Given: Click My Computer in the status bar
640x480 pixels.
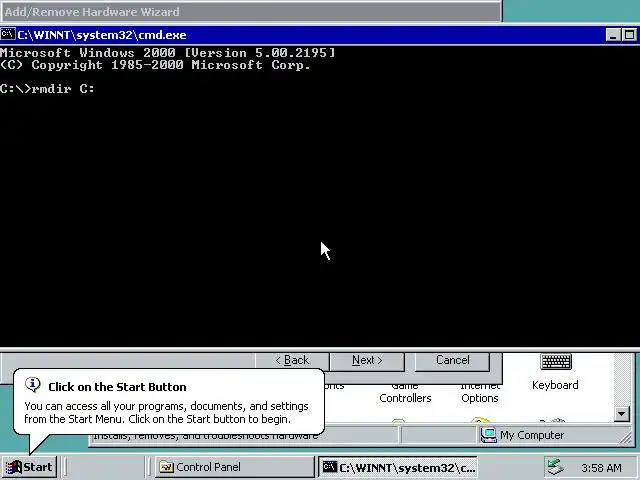Looking at the screenshot, I should pos(522,435).
